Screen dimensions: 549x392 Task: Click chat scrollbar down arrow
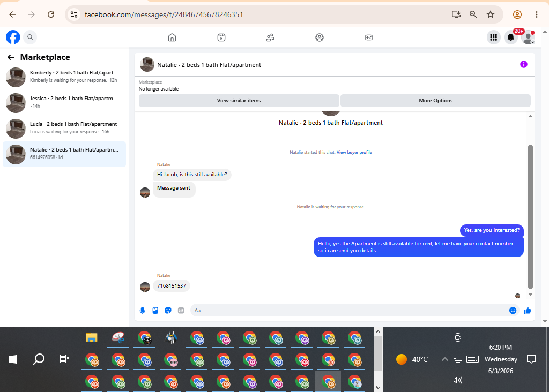pyautogui.click(x=530, y=295)
